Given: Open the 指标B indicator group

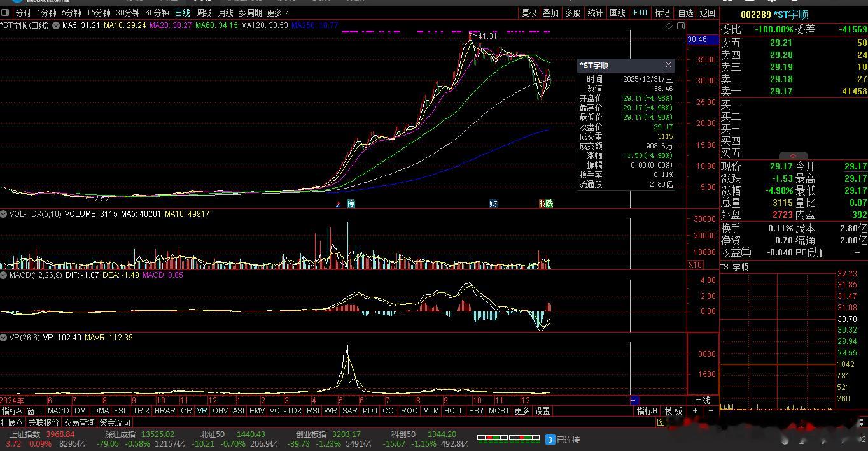Looking at the screenshot, I should coord(647,411).
